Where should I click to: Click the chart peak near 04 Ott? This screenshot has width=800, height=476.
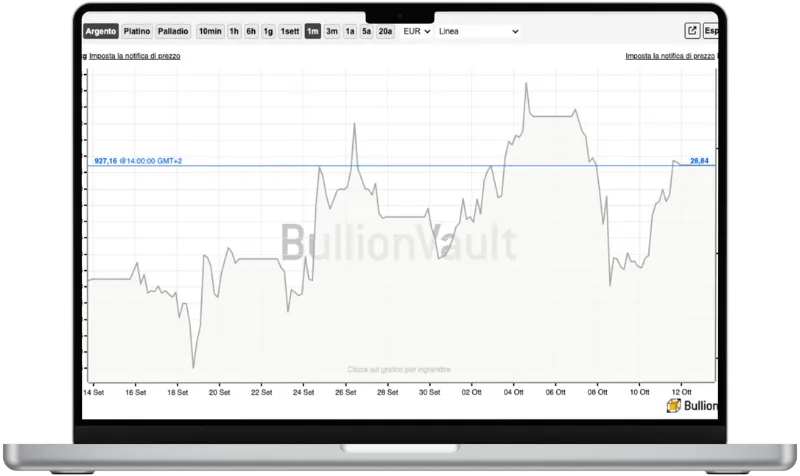[x=526, y=83]
